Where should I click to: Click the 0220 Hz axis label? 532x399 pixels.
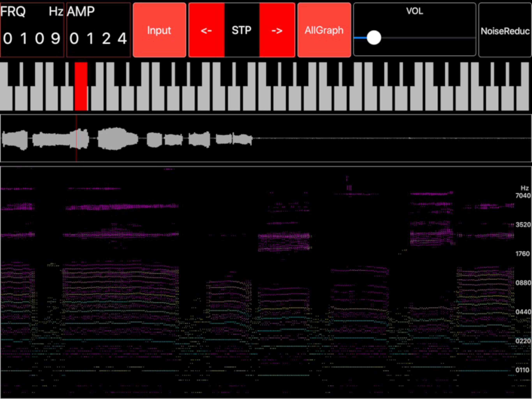click(x=523, y=341)
